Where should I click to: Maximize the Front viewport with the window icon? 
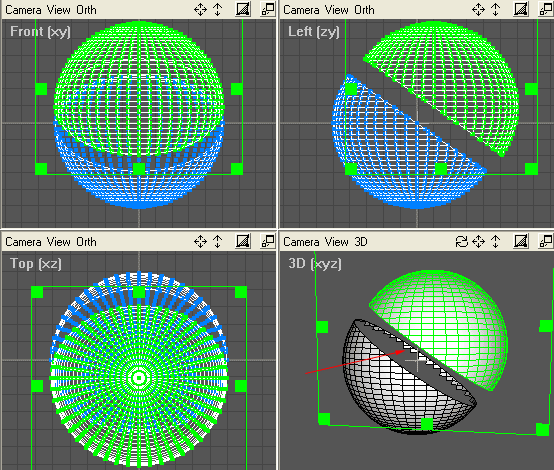[x=268, y=9]
